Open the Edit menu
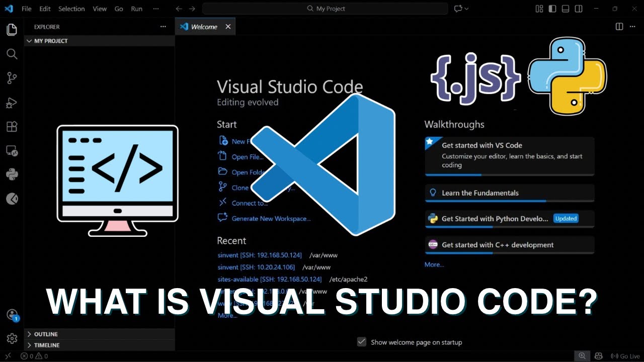This screenshot has width=644, height=362. 45,9
